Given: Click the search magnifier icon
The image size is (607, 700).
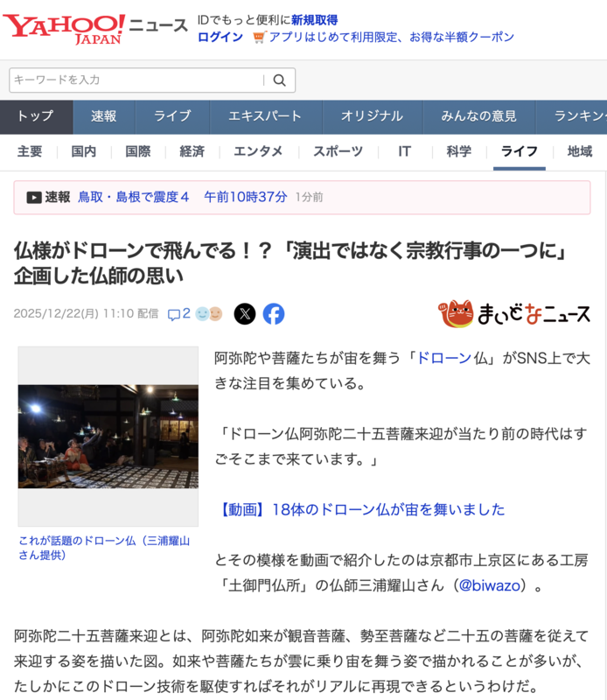Looking at the screenshot, I should 280,80.
